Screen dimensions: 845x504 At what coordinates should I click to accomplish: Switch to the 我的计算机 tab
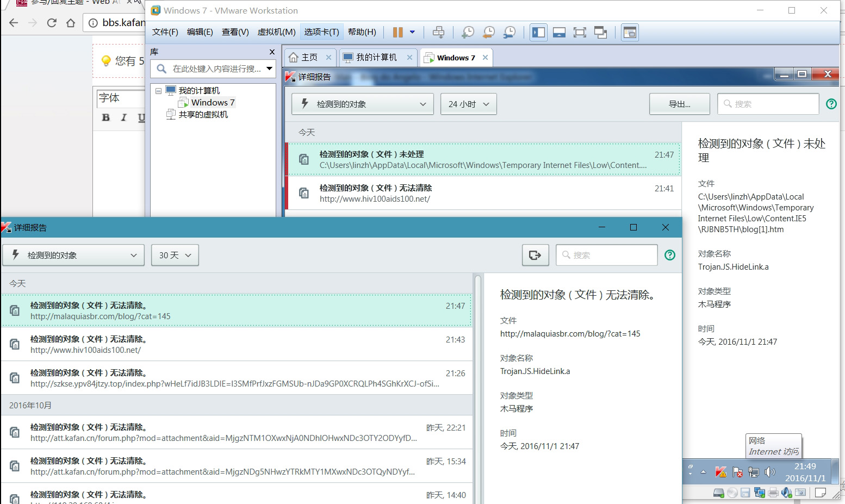click(377, 58)
